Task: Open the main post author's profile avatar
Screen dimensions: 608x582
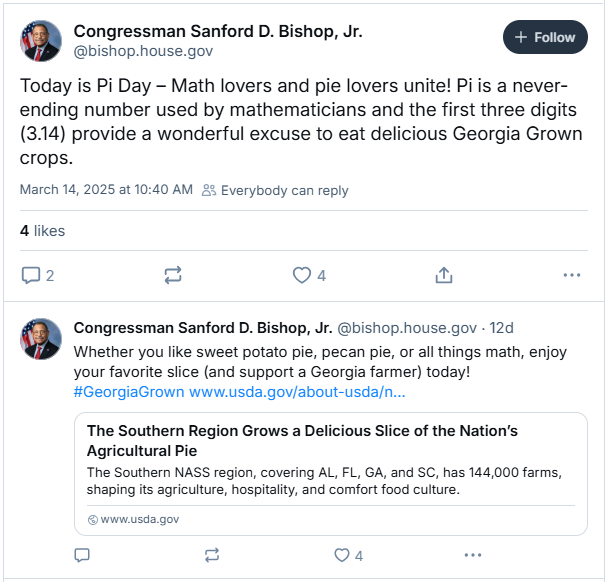Action: [41, 40]
